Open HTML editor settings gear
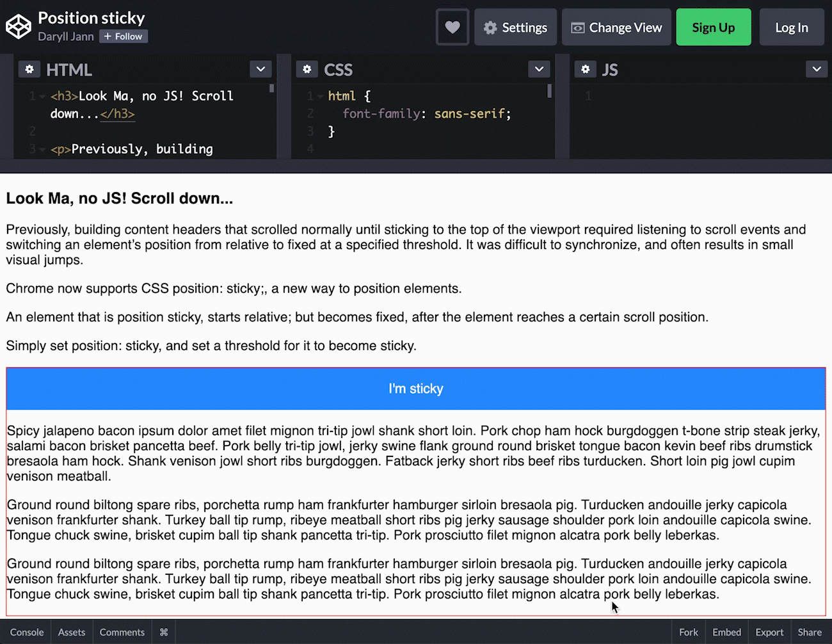 tap(29, 69)
